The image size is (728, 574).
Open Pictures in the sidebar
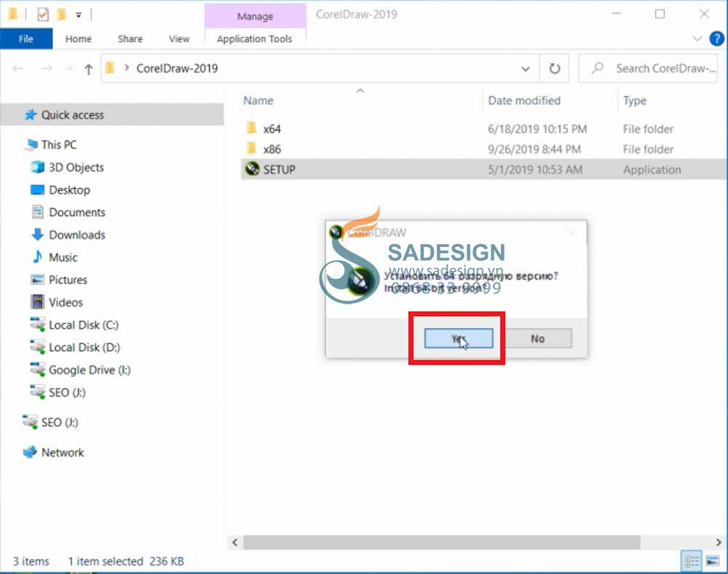68,280
